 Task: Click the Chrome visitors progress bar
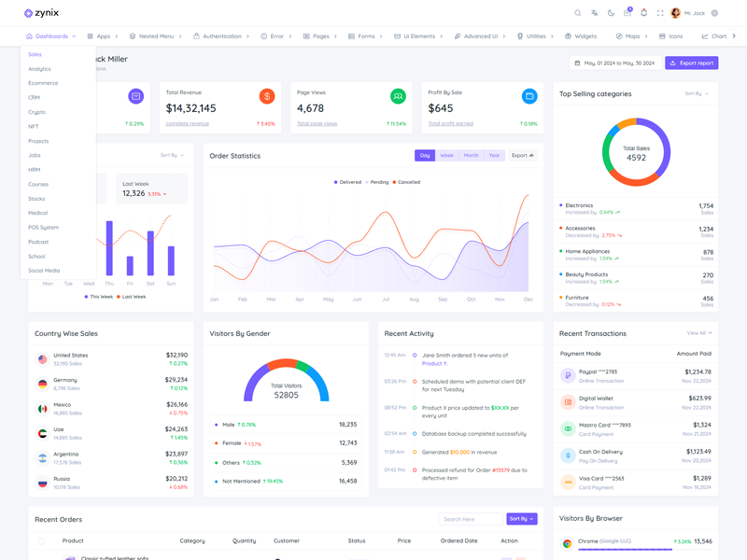pos(625,550)
